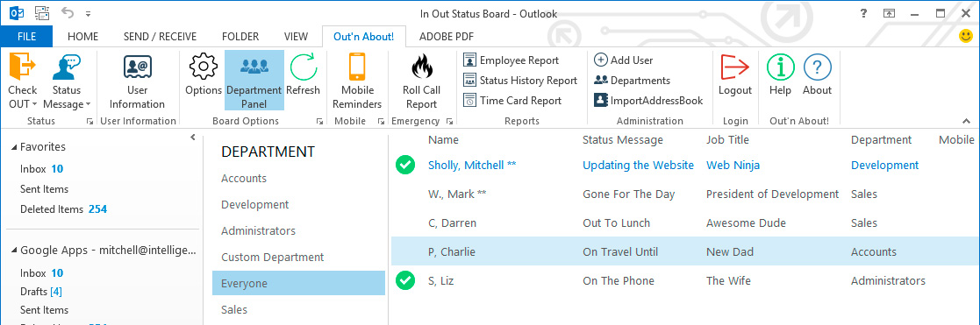This screenshot has width=980, height=325.
Task: Click the red Logout arrow icon
Action: pos(735,67)
